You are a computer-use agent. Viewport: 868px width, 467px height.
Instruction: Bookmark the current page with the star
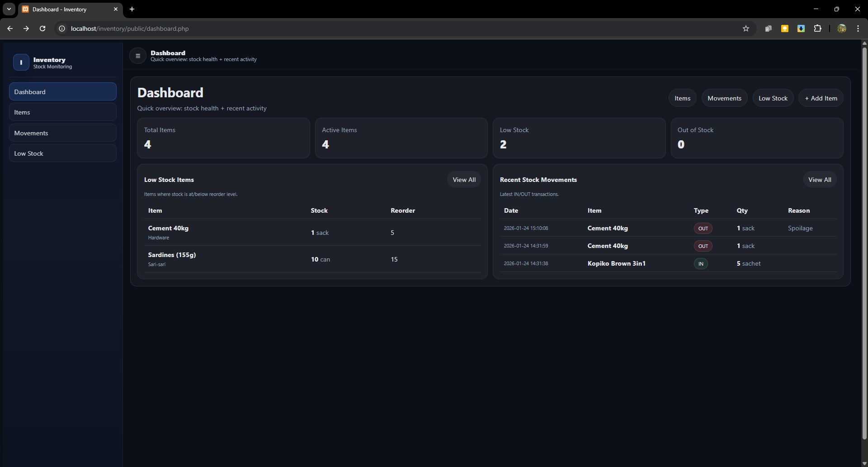(x=745, y=29)
